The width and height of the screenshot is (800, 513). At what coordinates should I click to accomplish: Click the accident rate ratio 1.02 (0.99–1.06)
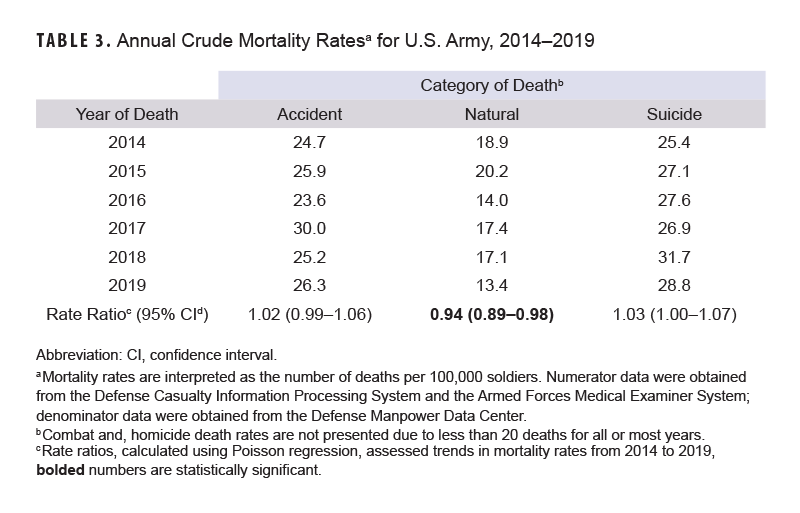(x=309, y=315)
